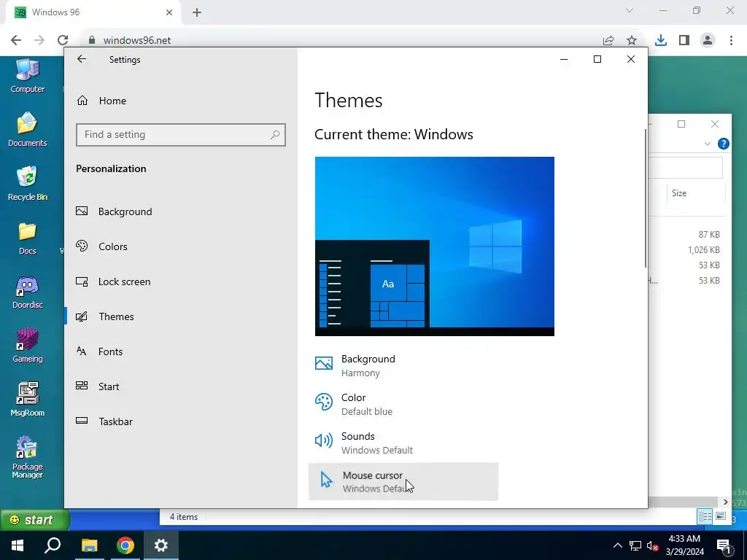Click the Chrome downloads icon
This screenshot has width=747, height=560.
661,41
